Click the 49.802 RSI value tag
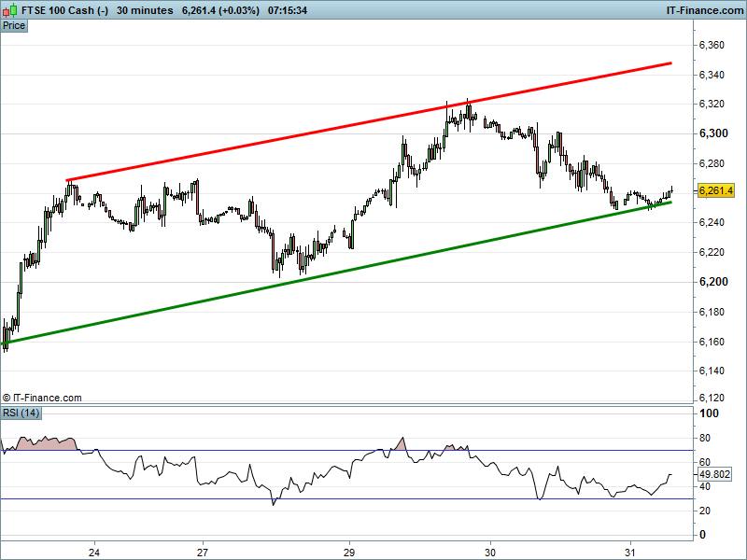747x560 pixels. (x=714, y=474)
